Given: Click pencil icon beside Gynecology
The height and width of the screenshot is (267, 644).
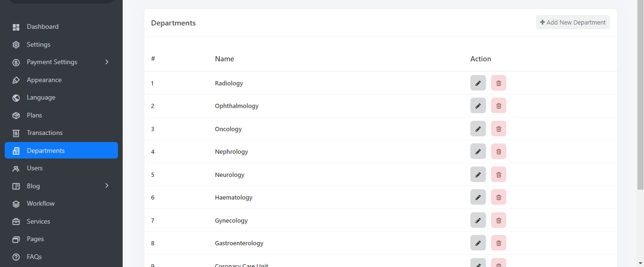Looking at the screenshot, I should coord(478,220).
